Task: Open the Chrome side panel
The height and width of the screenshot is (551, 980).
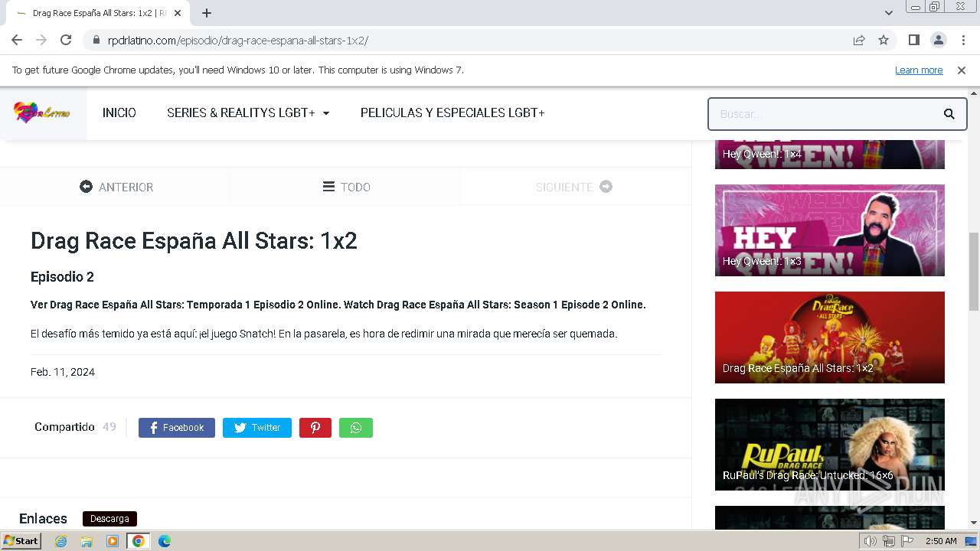Action: (x=913, y=40)
